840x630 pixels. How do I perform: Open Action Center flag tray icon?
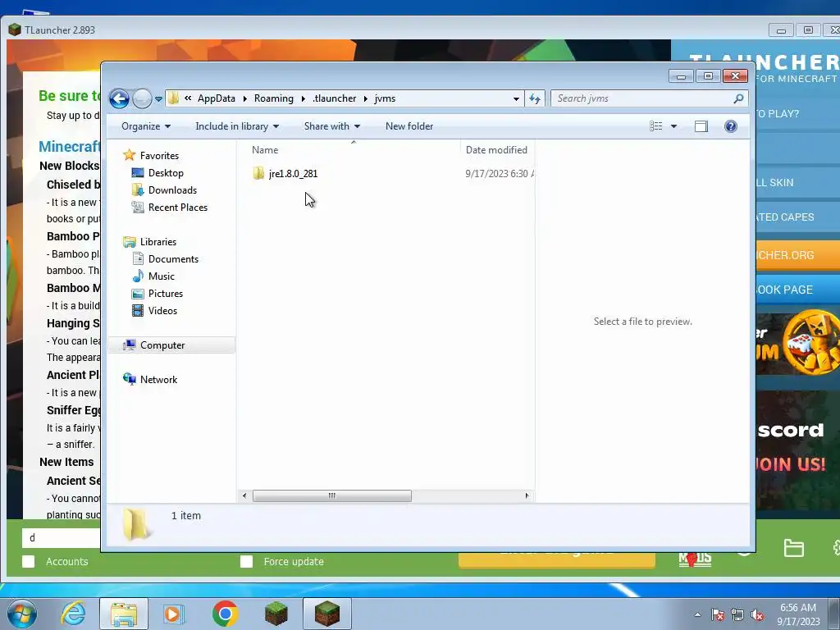point(718,614)
